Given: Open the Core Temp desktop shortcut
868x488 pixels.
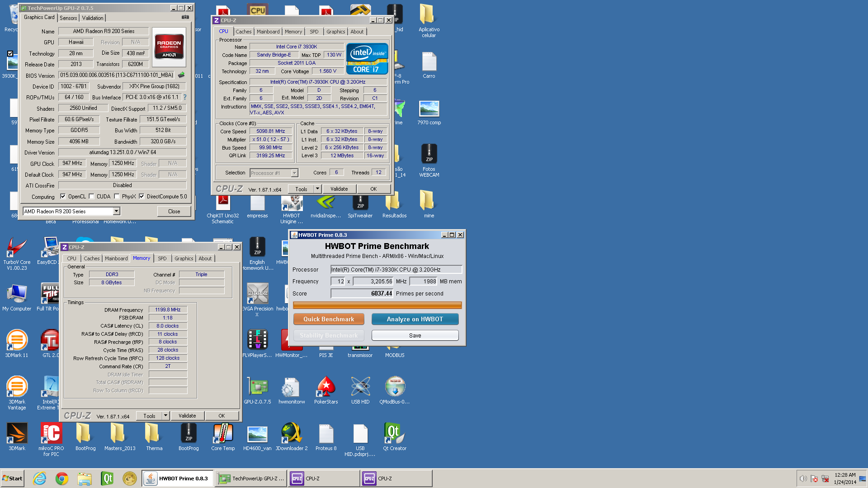Looking at the screenshot, I should pos(223,437).
